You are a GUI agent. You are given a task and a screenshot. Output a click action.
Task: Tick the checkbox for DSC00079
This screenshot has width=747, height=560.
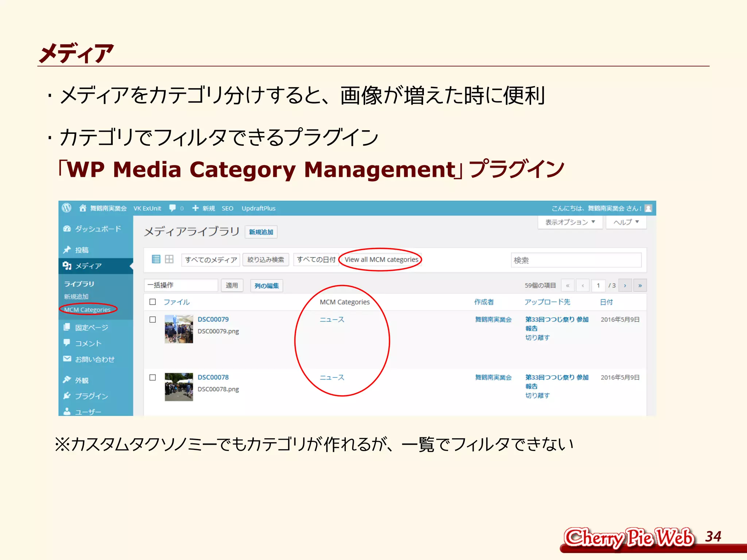coord(153,320)
